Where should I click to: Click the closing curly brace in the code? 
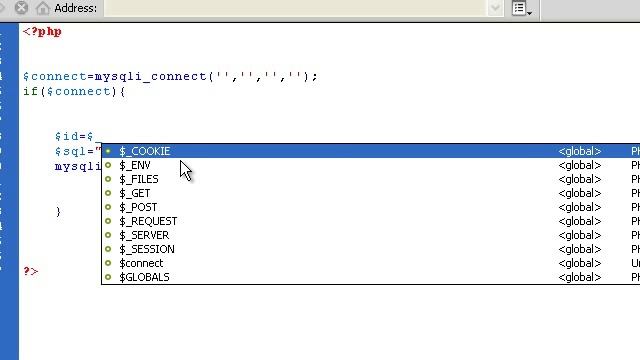click(58, 211)
